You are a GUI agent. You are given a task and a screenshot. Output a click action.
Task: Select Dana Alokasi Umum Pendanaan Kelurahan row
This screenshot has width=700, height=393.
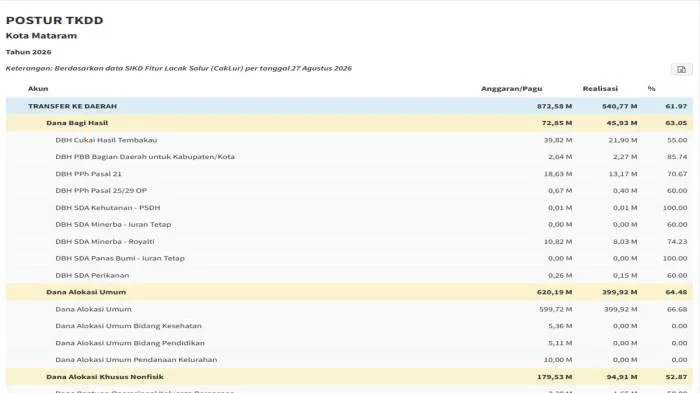click(x=349, y=360)
